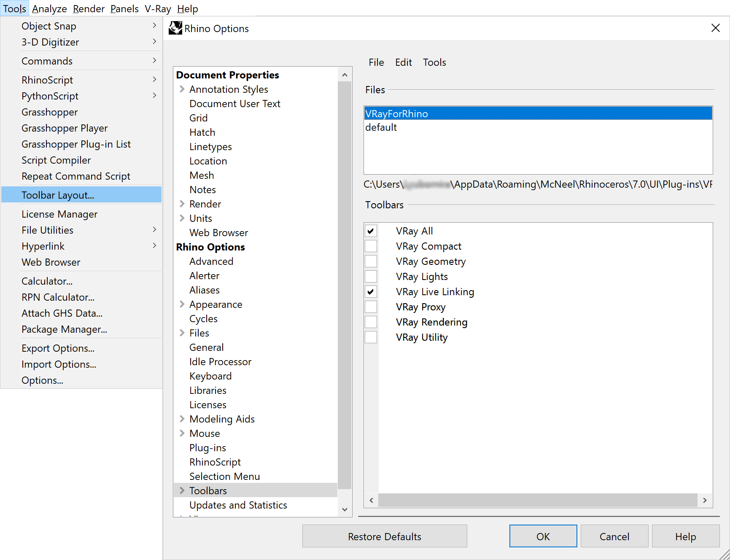Expand the Mouse tree node
Viewport: 730px width, 560px height.
[182, 433]
